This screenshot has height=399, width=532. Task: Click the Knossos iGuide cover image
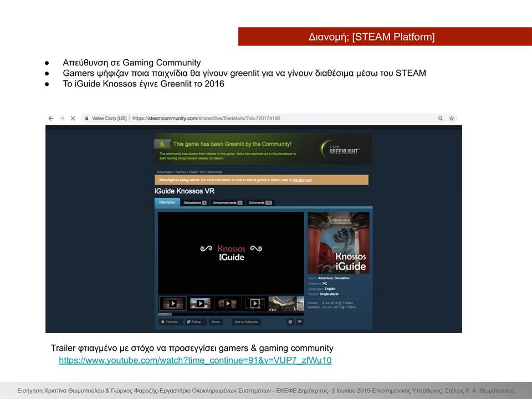(339, 243)
